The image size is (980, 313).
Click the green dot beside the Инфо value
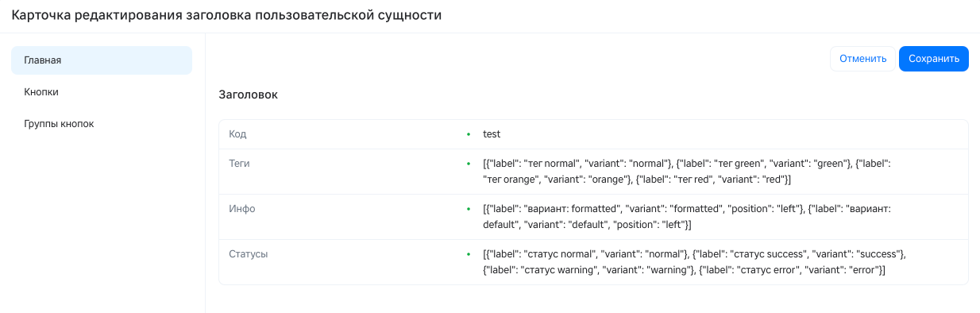click(469, 208)
